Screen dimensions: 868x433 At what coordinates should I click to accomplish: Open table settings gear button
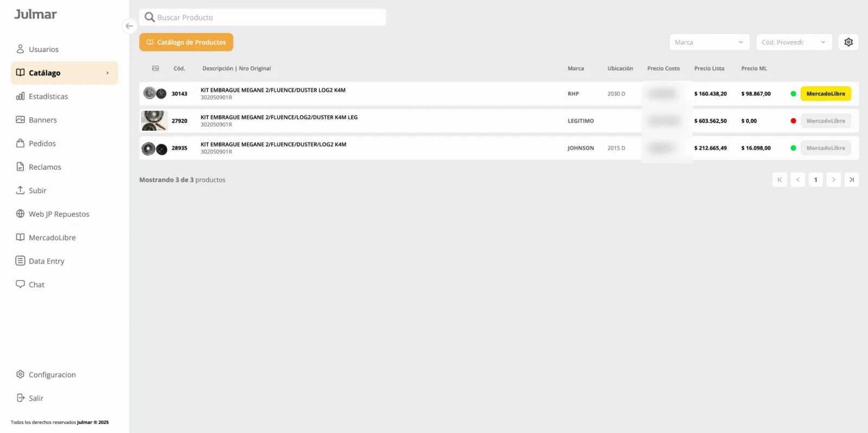point(848,42)
